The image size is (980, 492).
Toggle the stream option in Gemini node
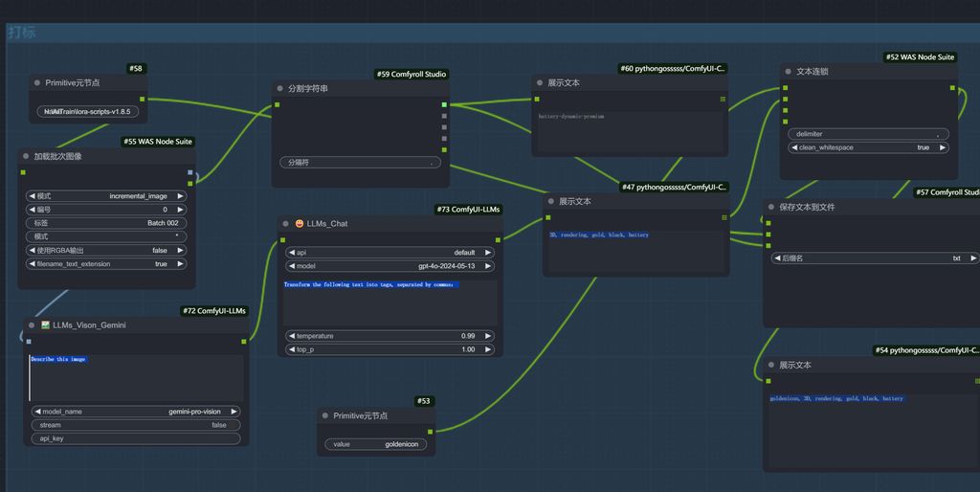click(135, 425)
